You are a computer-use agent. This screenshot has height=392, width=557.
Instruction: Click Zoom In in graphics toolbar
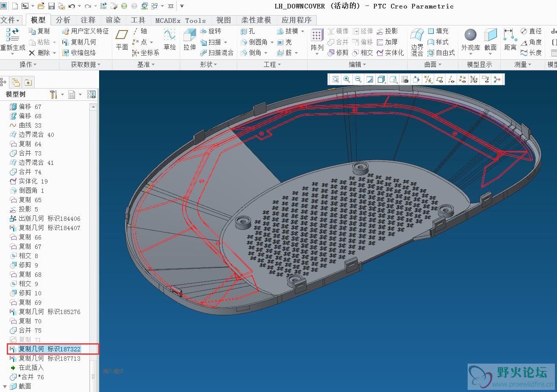(x=347, y=79)
